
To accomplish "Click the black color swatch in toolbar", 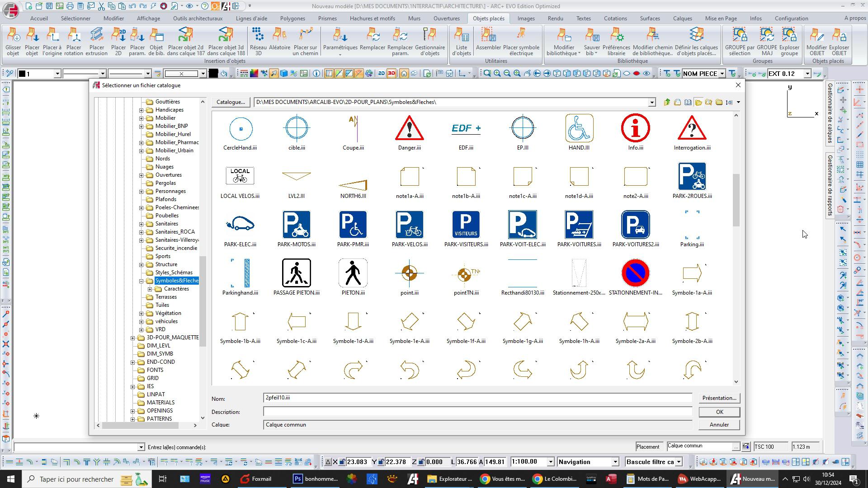I will click(x=213, y=74).
